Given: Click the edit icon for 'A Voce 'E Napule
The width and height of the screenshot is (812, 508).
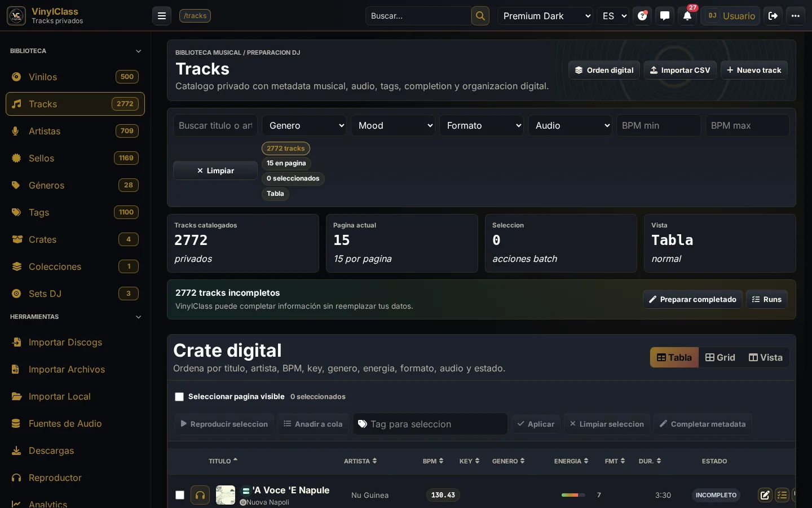Looking at the screenshot, I should tap(765, 495).
